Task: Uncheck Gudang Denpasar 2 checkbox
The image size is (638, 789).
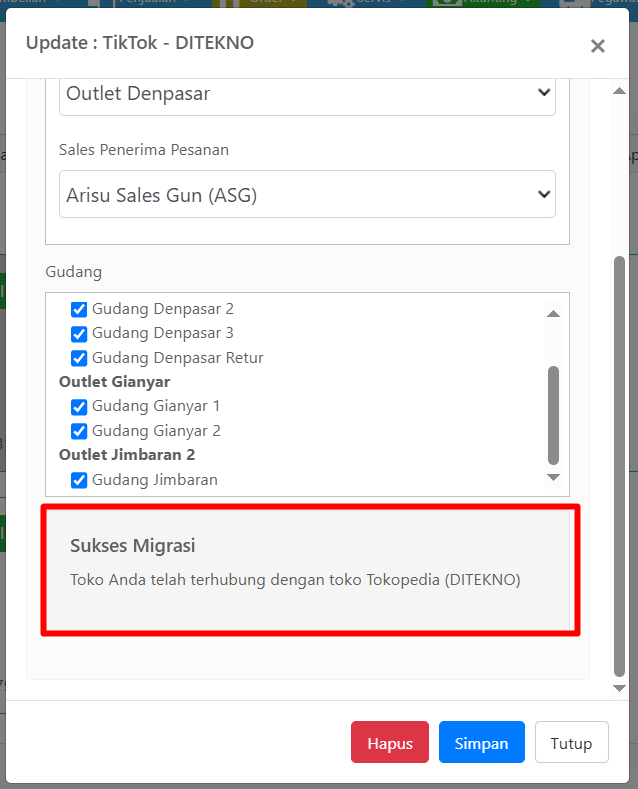Action: [x=79, y=309]
